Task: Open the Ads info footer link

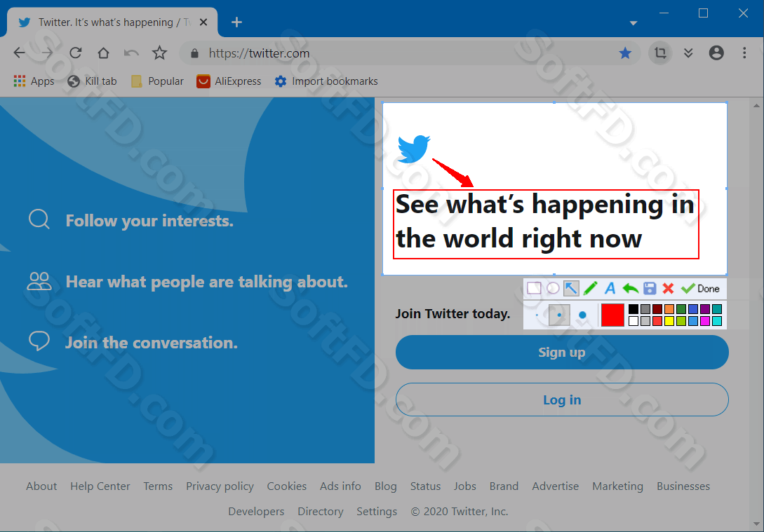Action: tap(340, 486)
